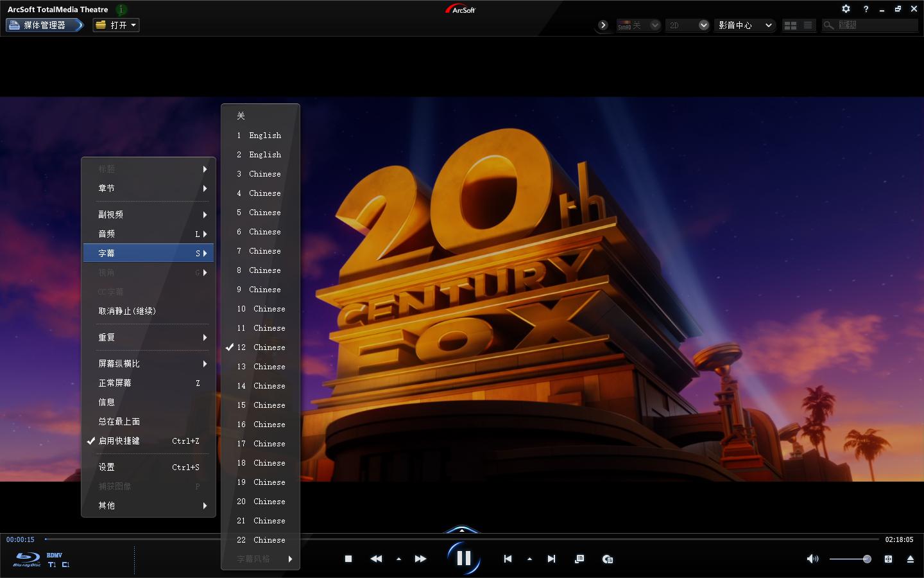Viewport: 924px width, 578px height.
Task: Select subtitle 2 English
Action: click(261, 154)
